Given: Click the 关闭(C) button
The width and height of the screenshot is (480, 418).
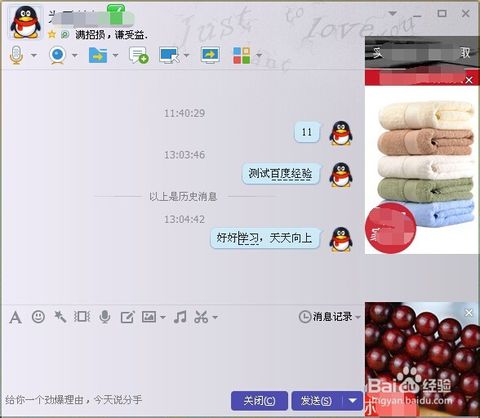Looking at the screenshot, I should pos(259,401).
